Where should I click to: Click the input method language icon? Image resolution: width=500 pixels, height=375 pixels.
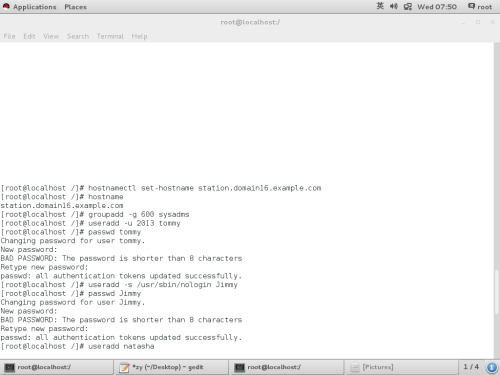pyautogui.click(x=380, y=6)
